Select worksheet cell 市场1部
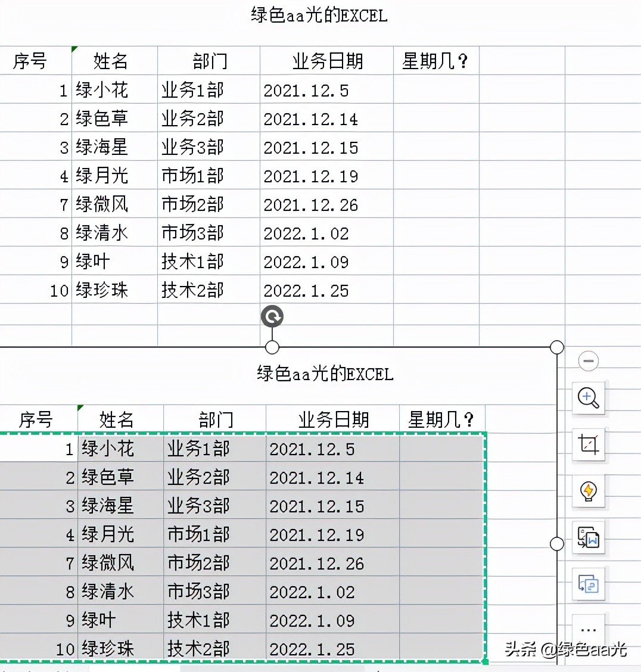 click(x=209, y=175)
